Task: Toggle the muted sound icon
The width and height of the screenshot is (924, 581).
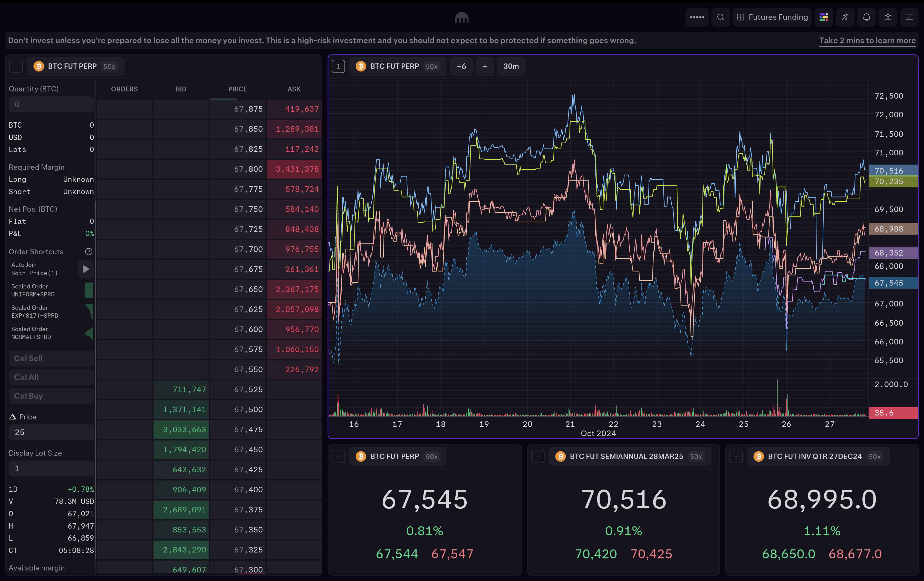Action: click(x=845, y=17)
